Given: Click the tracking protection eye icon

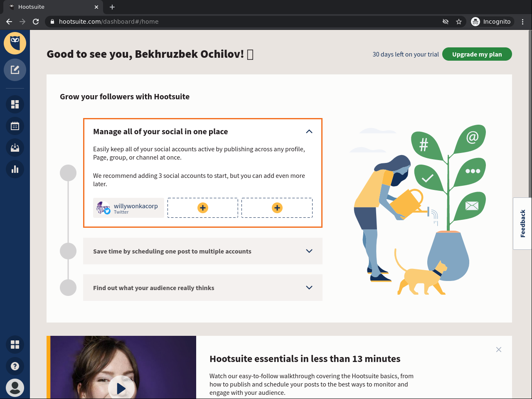Looking at the screenshot, I should tap(446, 22).
